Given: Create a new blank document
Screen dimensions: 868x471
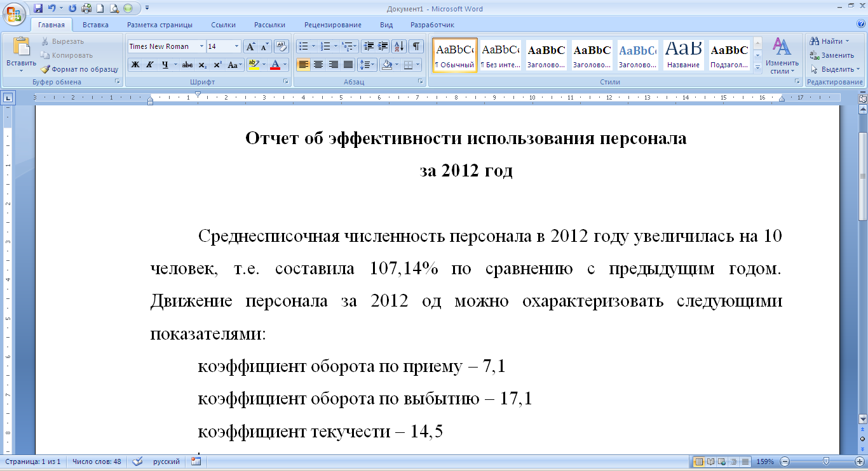Looking at the screenshot, I should 100,8.
